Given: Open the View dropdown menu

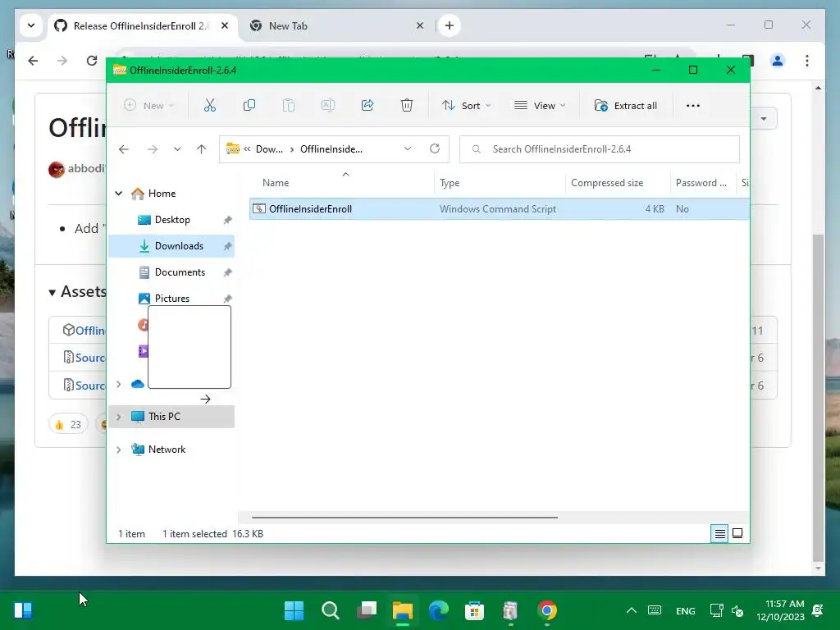Looking at the screenshot, I should [540, 106].
